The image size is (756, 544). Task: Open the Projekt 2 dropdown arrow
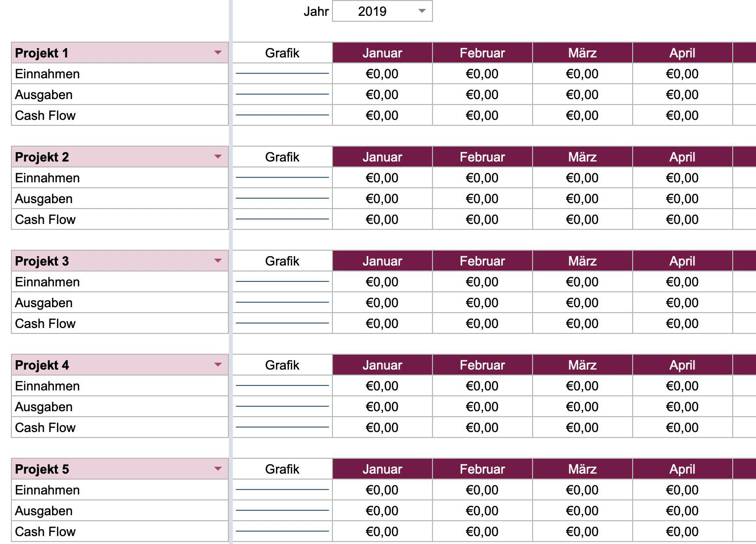[x=217, y=157]
